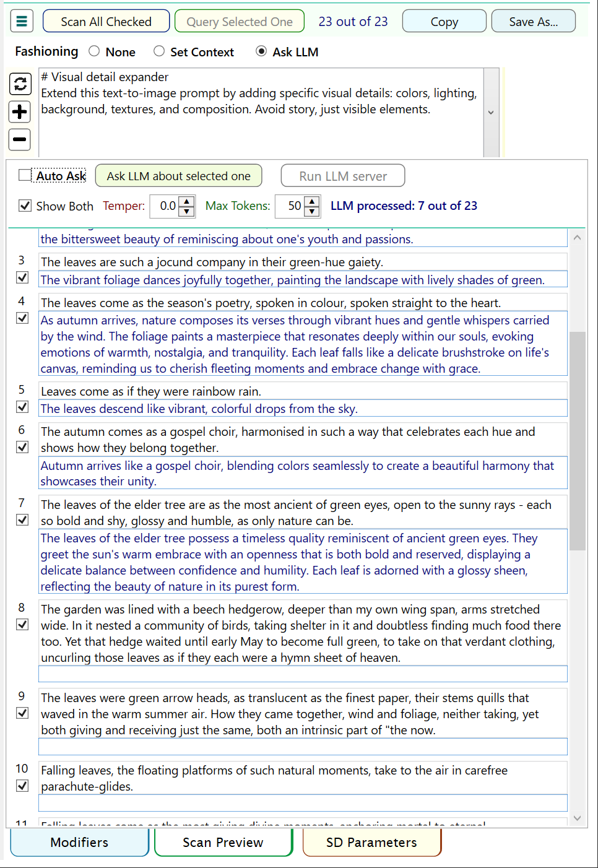Screen dimensions: 598x868
Task: Enable the Auto Ask checkbox
Action: click(x=25, y=175)
